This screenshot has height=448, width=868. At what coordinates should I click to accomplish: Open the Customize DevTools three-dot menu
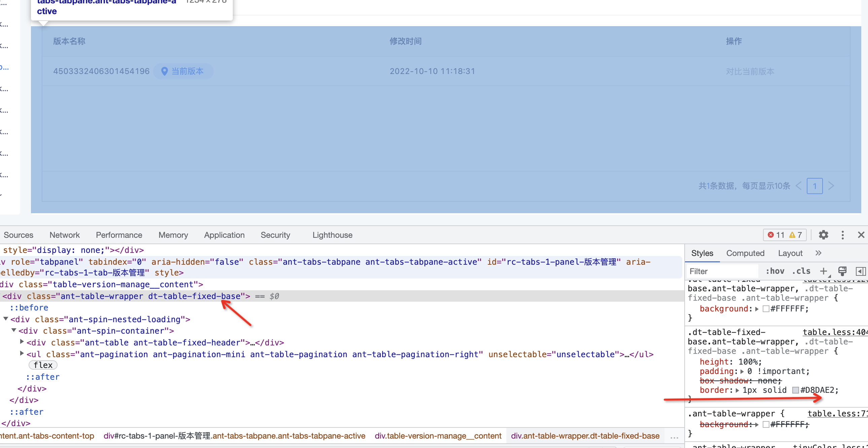[x=842, y=235]
